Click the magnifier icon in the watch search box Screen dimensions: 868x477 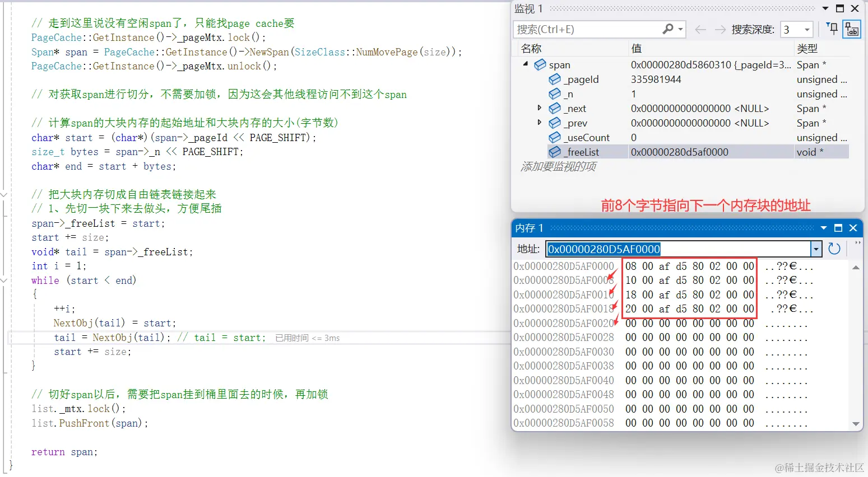pos(669,29)
